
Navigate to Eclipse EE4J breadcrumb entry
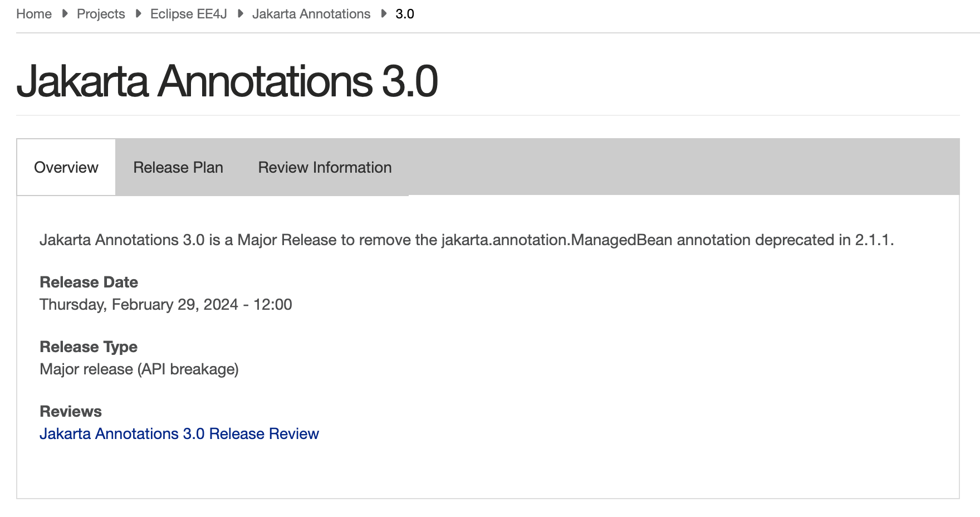point(188,13)
